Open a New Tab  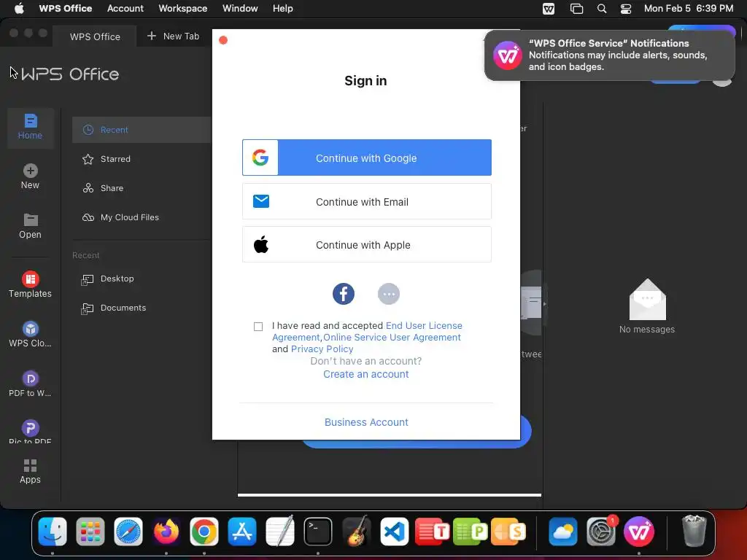pos(174,36)
